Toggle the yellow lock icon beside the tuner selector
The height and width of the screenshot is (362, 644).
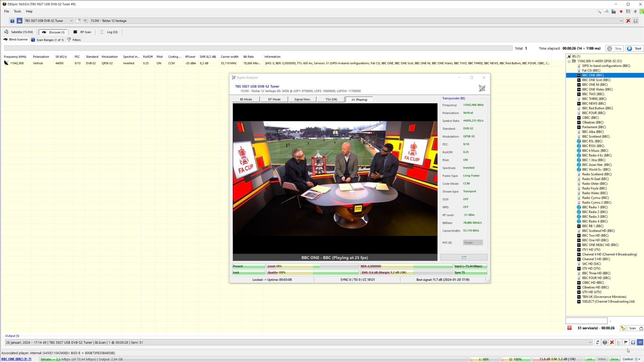click(19, 21)
